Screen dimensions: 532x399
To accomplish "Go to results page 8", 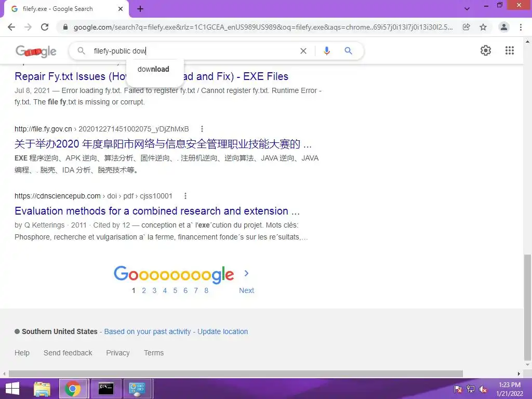I will (206, 290).
